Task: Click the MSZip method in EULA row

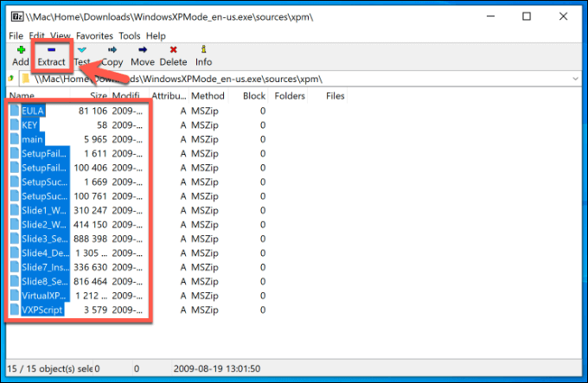Action: pyautogui.click(x=205, y=111)
